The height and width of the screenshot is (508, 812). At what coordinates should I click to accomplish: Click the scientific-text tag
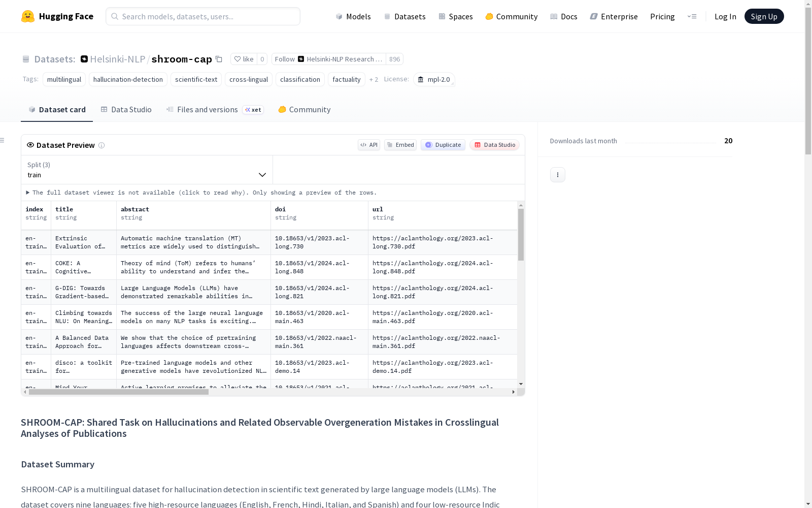pos(196,79)
